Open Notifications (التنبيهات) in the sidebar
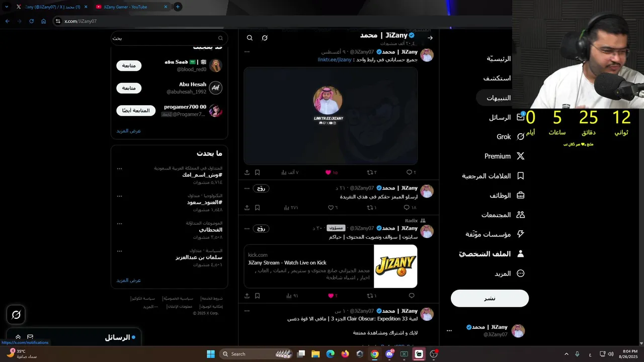Viewport: 644px width, 362px height. coord(498,98)
